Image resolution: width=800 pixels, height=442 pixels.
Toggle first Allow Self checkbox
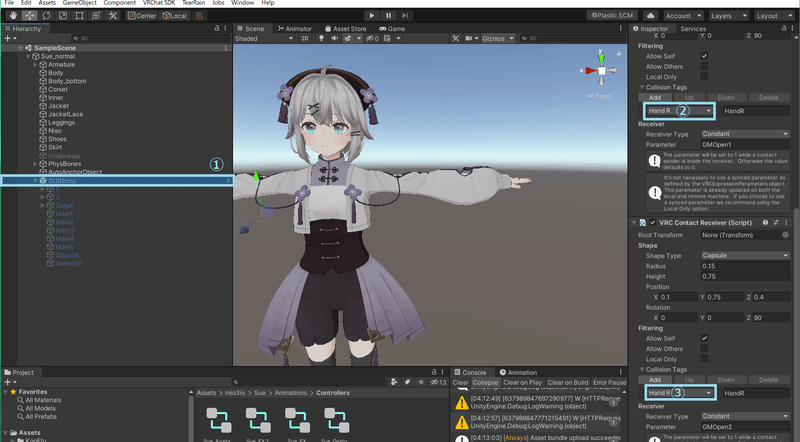coord(704,56)
